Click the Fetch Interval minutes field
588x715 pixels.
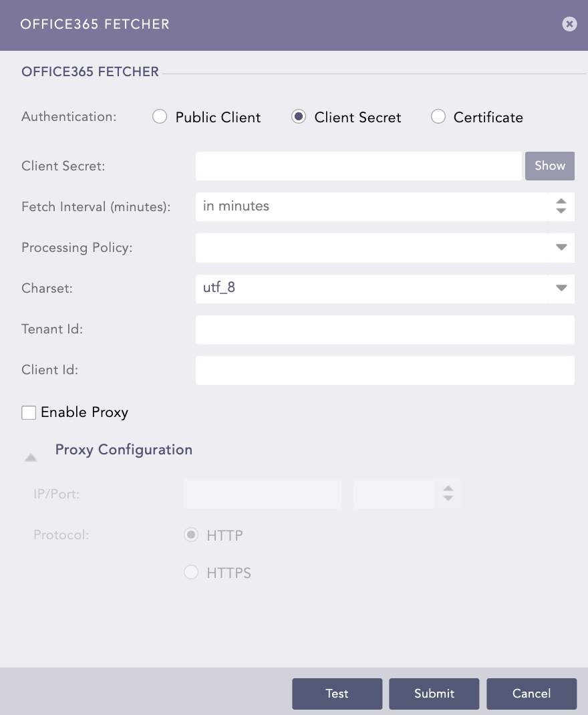[x=371, y=206]
